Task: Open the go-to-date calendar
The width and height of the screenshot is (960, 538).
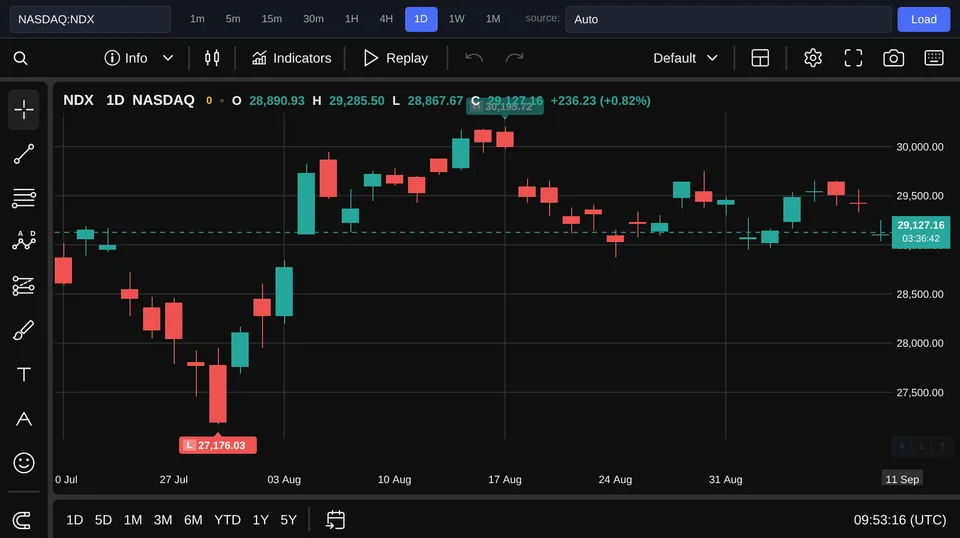Action: tap(336, 520)
